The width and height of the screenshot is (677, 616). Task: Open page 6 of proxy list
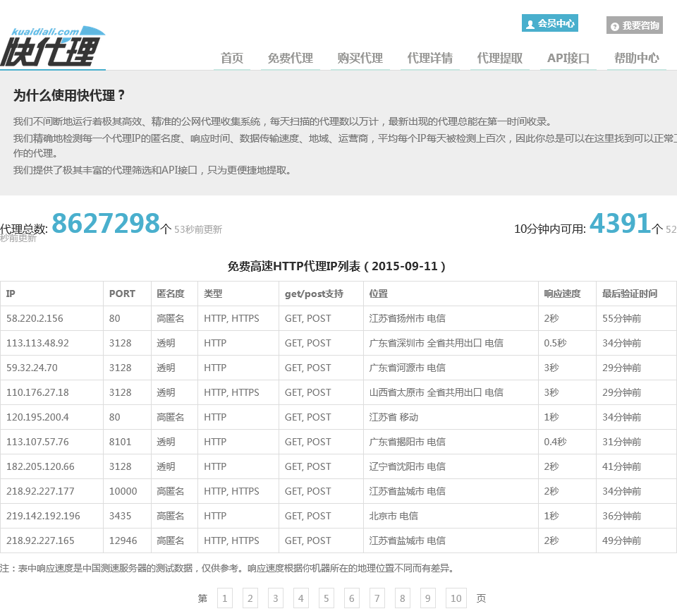[351, 598]
